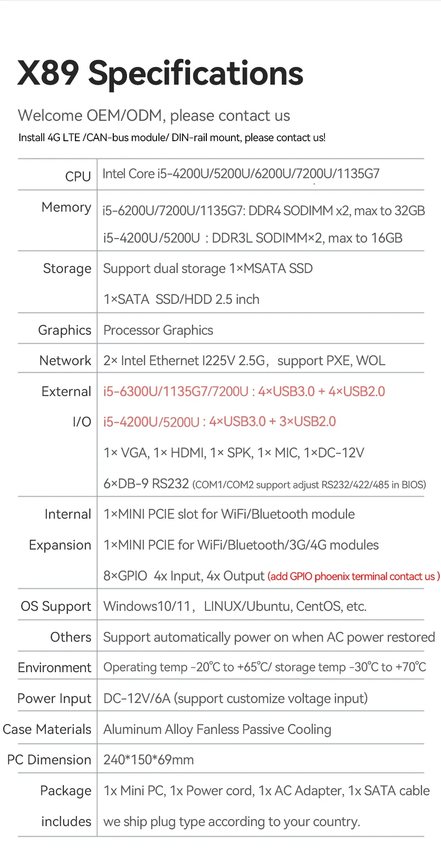The height and width of the screenshot is (868, 441).
Task: Click the Processor Graphics text
Action: tap(158, 330)
